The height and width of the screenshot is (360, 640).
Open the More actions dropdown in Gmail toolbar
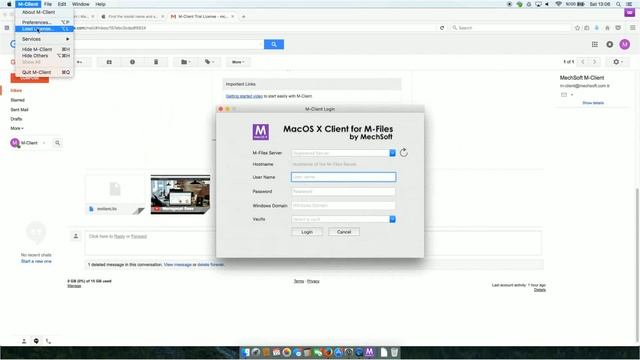(x=238, y=62)
